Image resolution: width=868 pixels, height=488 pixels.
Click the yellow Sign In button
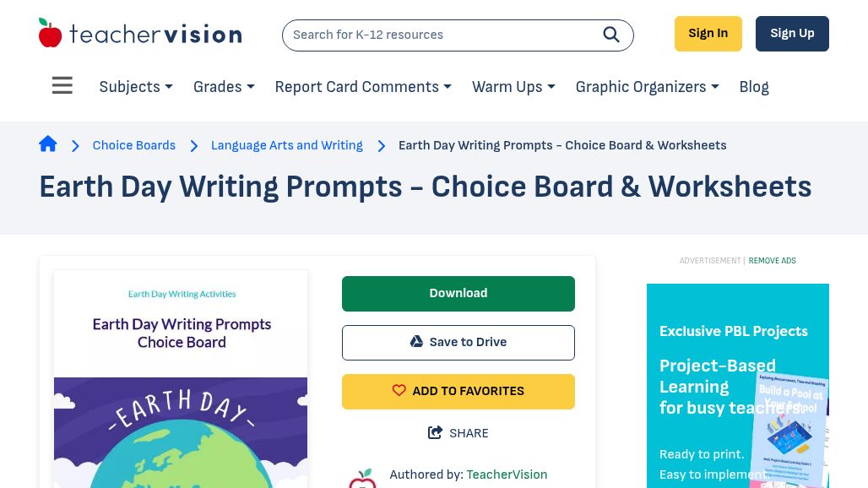click(x=708, y=34)
